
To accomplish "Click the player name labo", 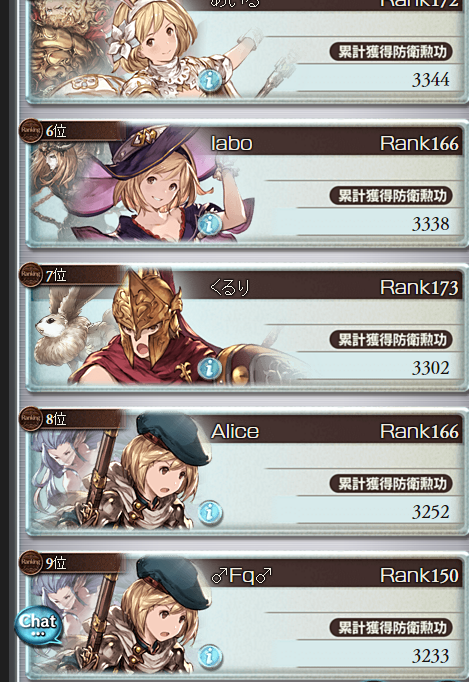I will coord(231,144).
